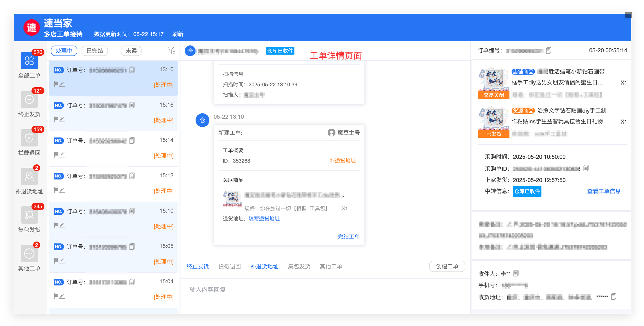Choose the 补退货地址 work order tab
This screenshot has width=644, height=326.
pos(264,266)
